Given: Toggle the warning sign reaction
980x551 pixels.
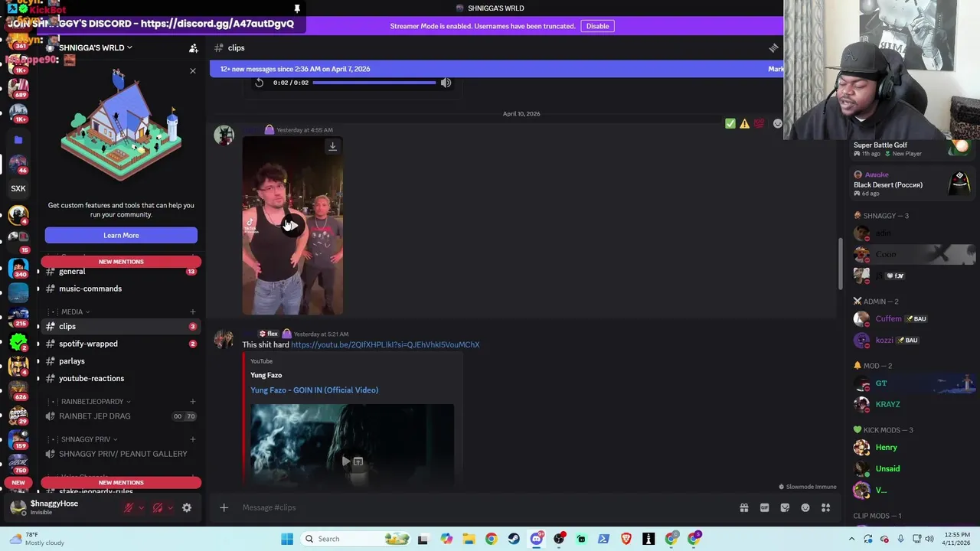Looking at the screenshot, I should point(744,123).
